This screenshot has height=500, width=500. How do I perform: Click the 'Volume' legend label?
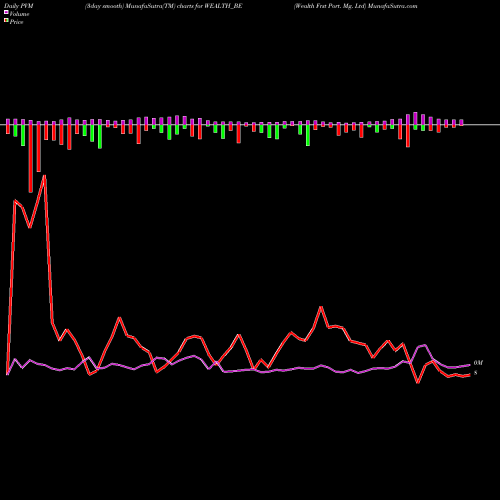point(19,14)
